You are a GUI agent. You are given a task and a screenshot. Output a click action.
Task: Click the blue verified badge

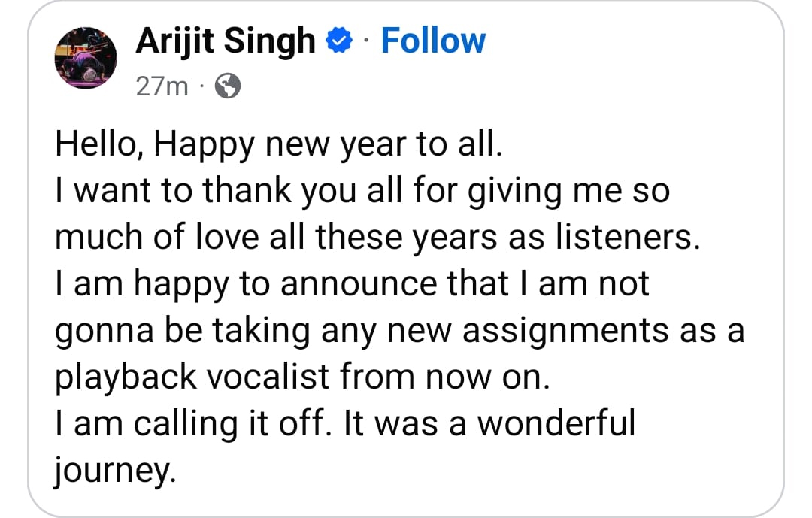(339, 41)
